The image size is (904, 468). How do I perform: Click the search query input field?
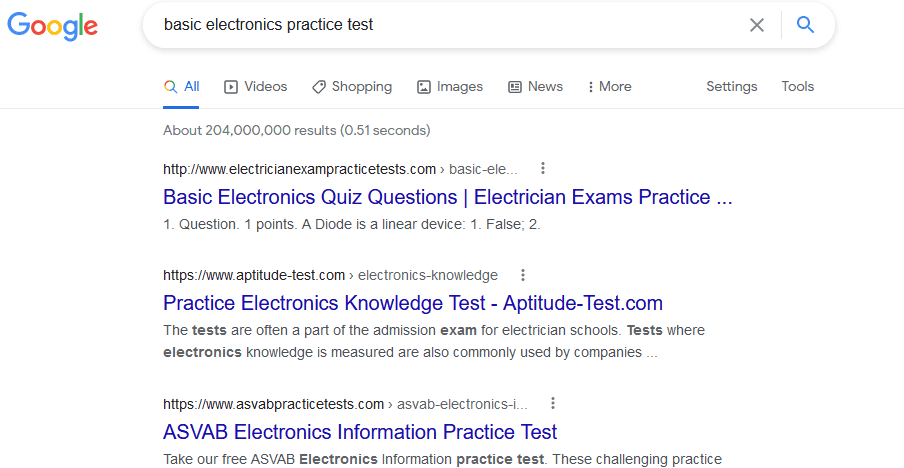click(450, 25)
